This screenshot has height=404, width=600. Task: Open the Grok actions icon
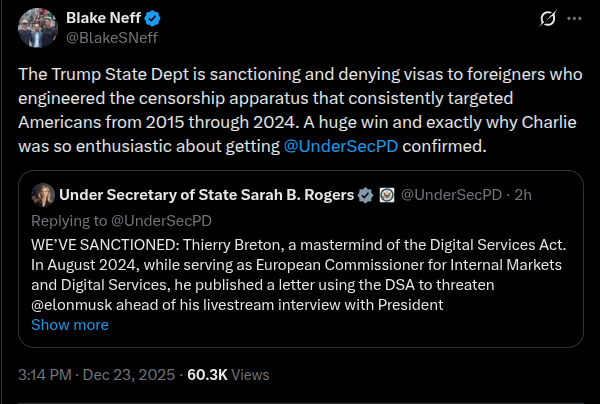coord(547,19)
